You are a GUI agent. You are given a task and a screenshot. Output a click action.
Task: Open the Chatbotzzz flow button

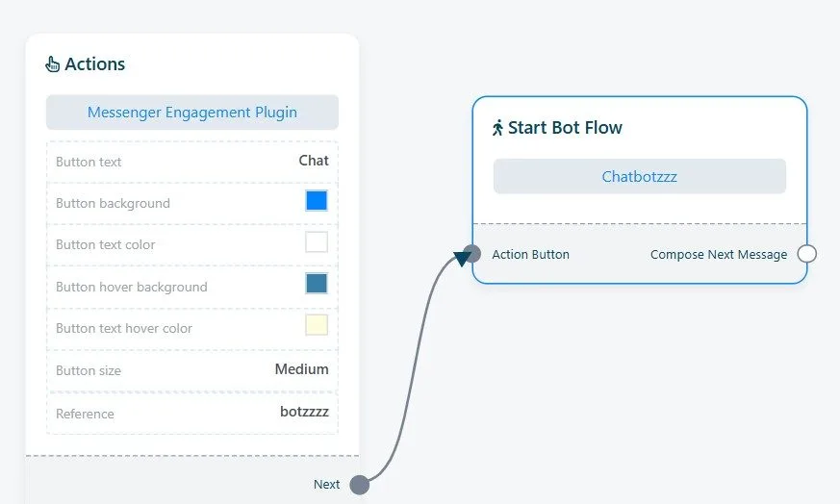[x=640, y=176]
